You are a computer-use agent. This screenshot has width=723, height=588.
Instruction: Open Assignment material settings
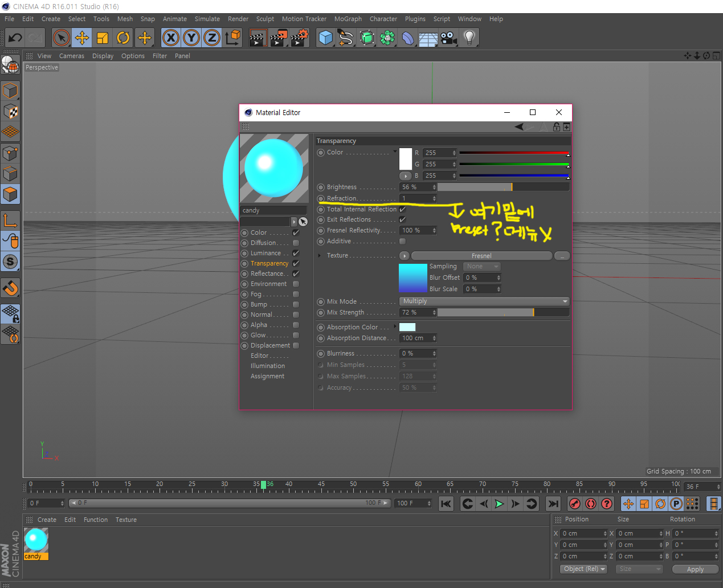[267, 376]
